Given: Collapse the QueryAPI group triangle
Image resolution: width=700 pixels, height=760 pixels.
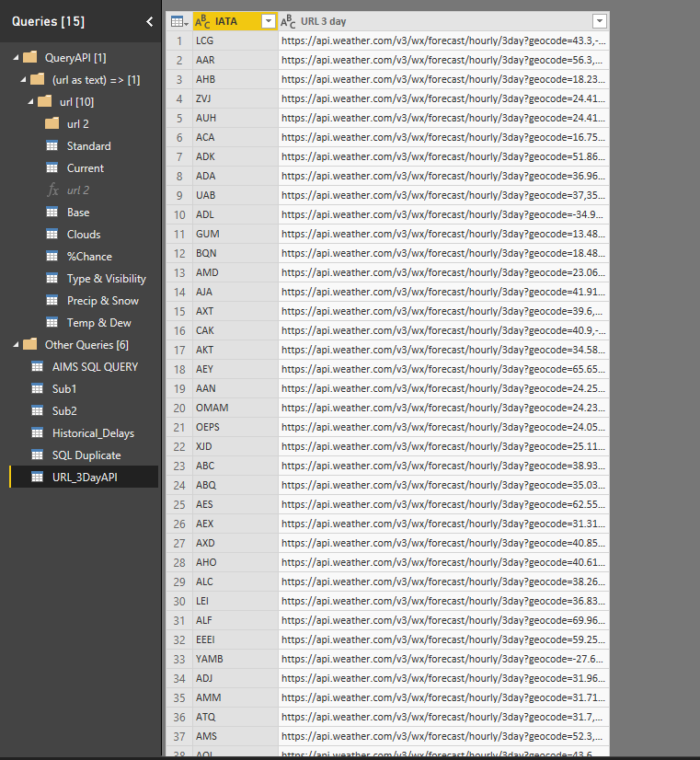Looking at the screenshot, I should [x=16, y=58].
